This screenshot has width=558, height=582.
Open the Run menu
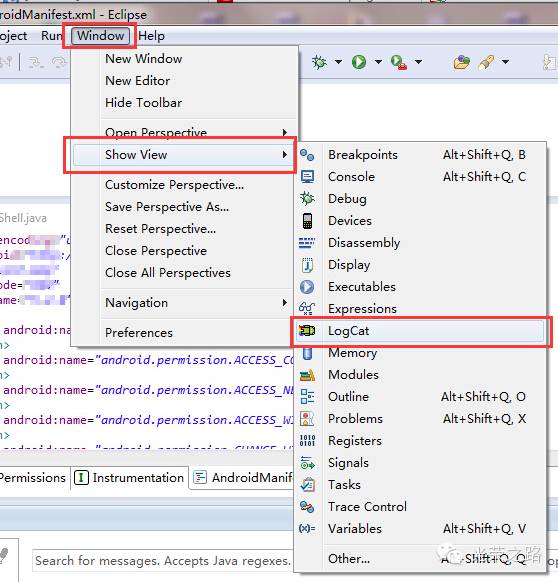(51, 36)
